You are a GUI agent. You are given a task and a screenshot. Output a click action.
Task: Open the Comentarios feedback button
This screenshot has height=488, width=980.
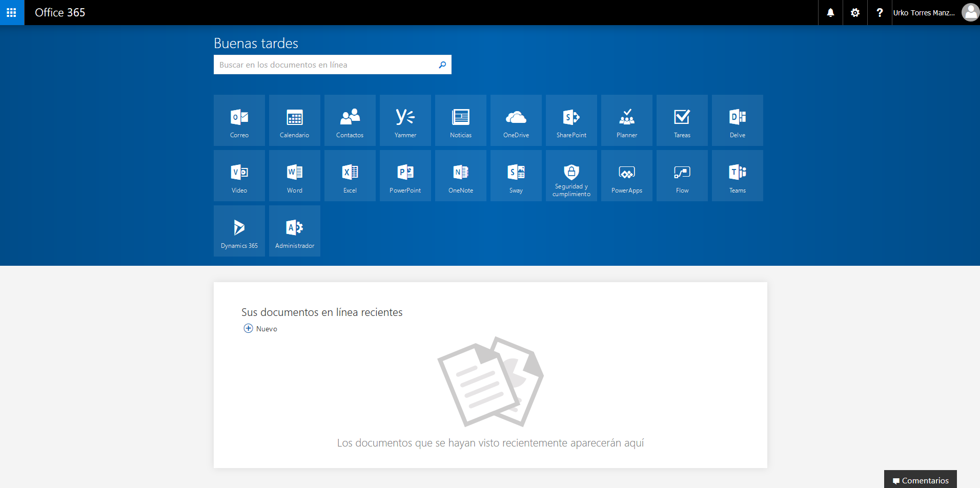921,480
